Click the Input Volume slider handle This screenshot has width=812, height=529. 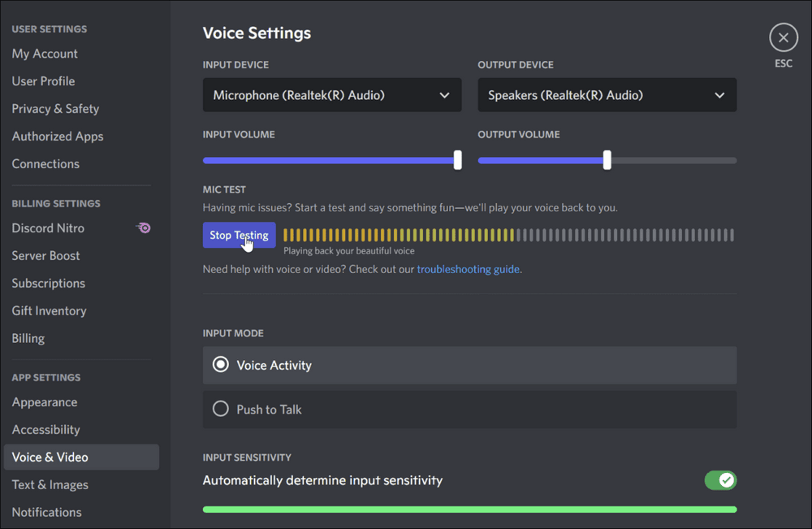tap(458, 160)
